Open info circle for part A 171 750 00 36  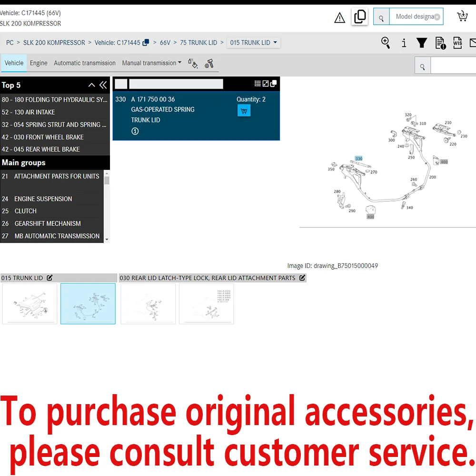tap(135, 131)
